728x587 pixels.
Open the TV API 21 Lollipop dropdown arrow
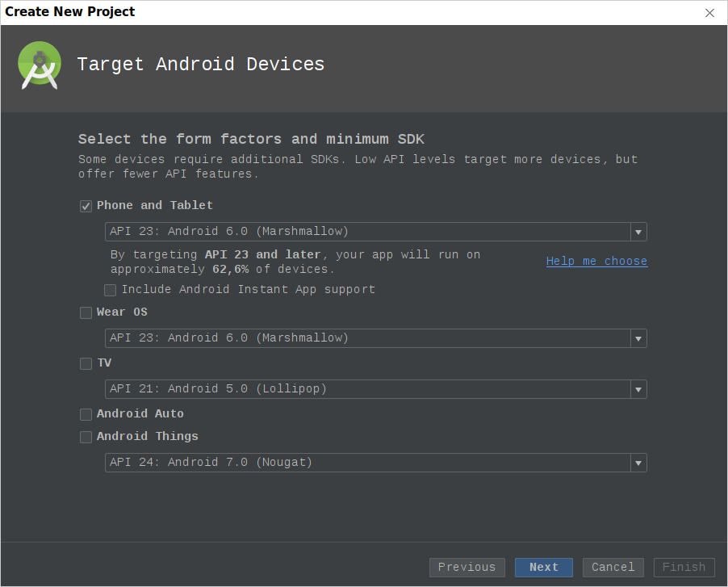click(x=638, y=389)
